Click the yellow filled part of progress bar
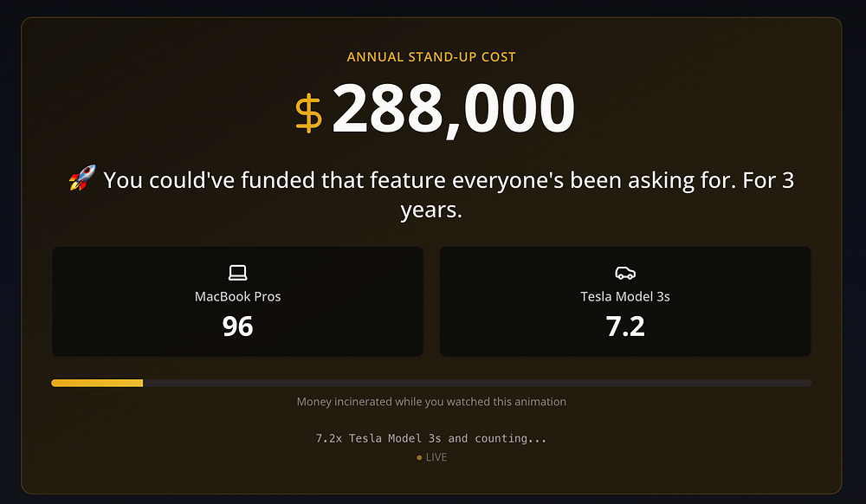Screen dimensions: 866x504 point(97,383)
